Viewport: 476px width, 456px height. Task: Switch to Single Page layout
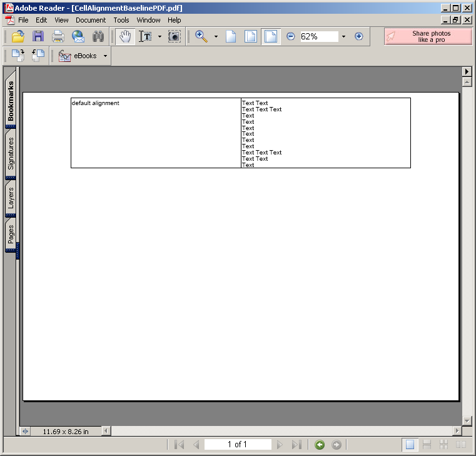coord(410,445)
